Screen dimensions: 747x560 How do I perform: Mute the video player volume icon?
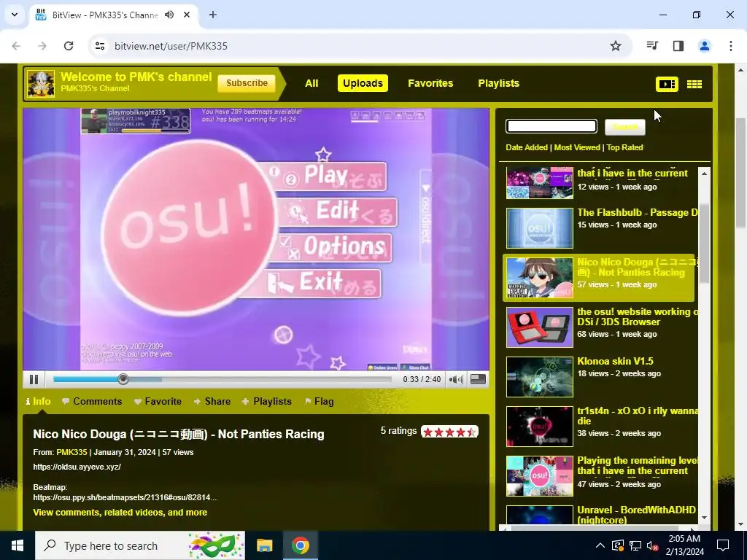pos(456,379)
